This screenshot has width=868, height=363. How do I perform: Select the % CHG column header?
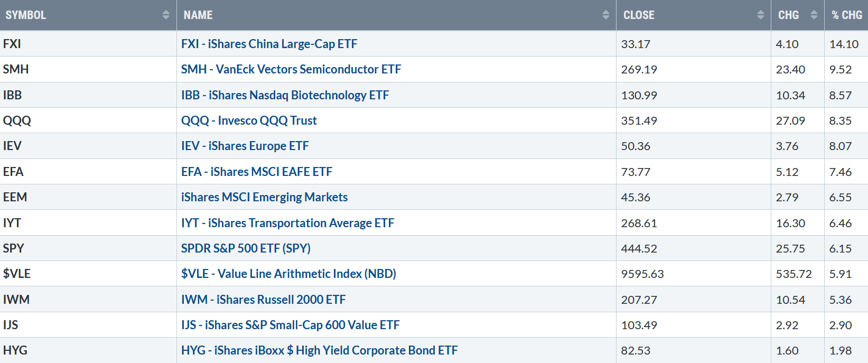point(846,15)
